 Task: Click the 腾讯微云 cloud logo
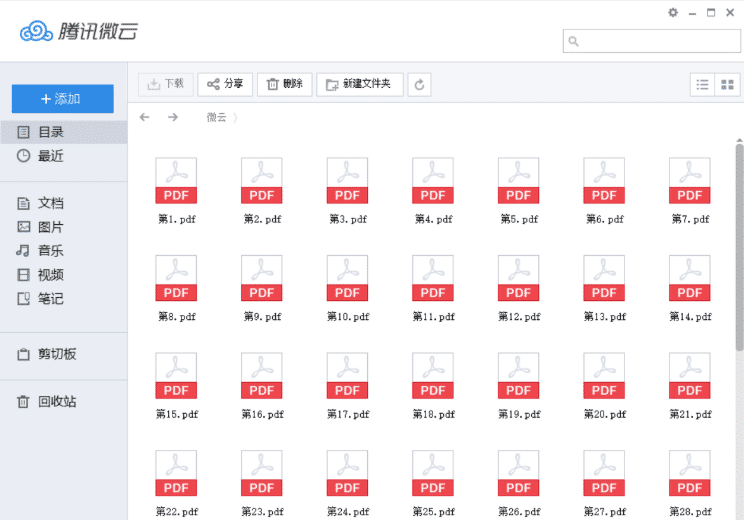pyautogui.click(x=79, y=31)
